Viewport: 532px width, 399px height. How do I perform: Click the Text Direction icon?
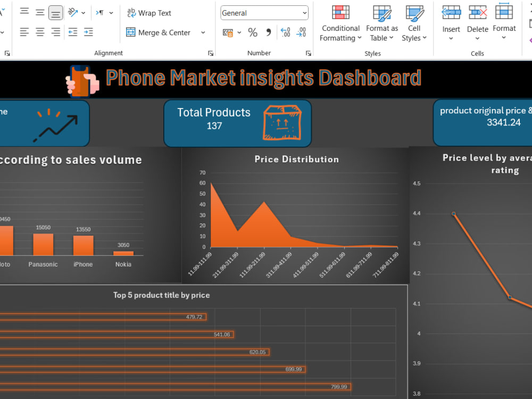pyautogui.click(x=100, y=13)
